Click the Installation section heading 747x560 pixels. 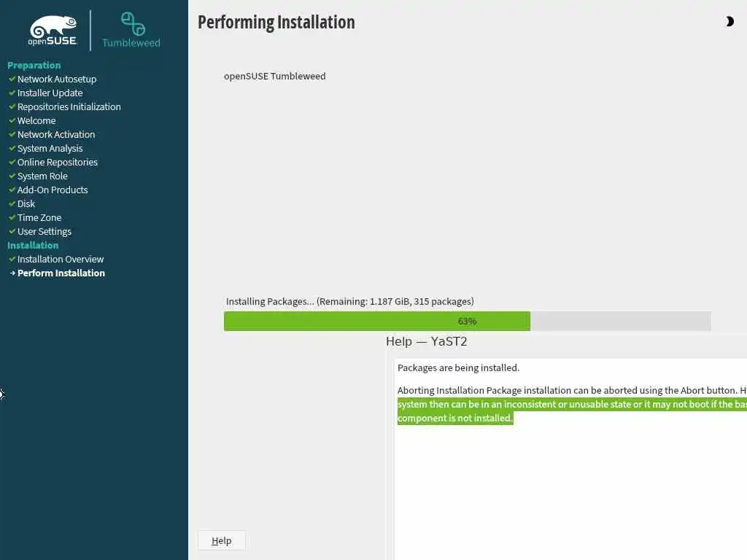(33, 245)
